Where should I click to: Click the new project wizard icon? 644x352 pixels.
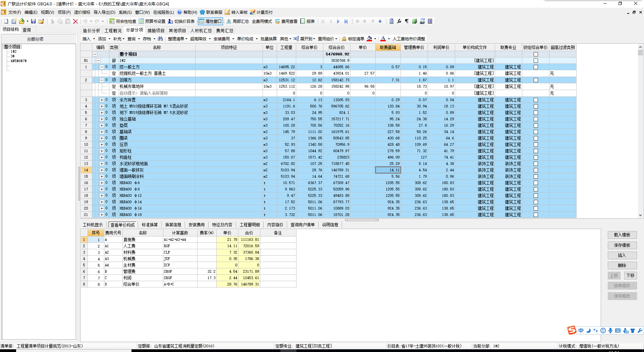click(14, 21)
